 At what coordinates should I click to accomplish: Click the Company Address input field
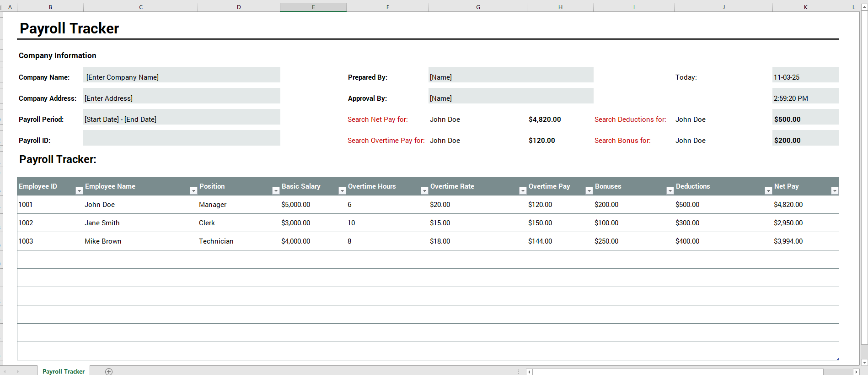[x=182, y=96]
